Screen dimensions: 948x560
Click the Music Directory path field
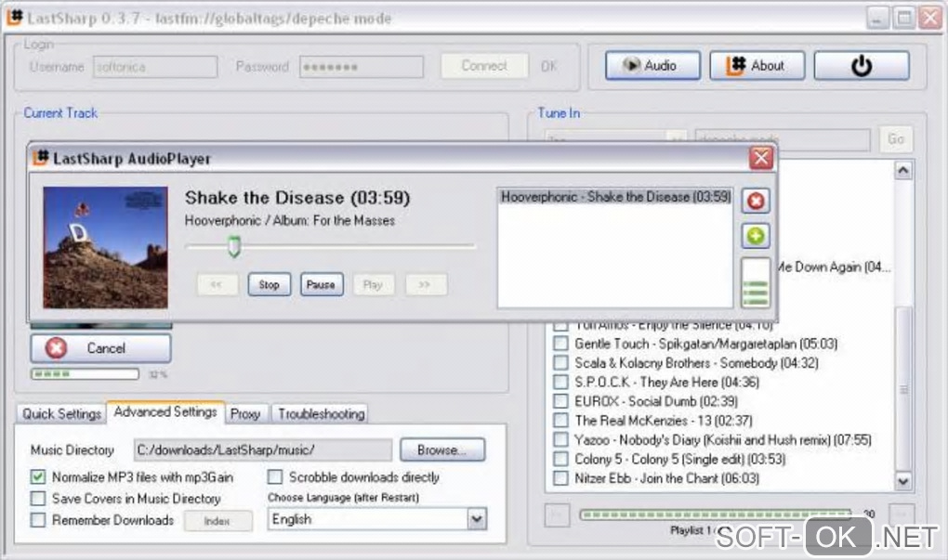[x=263, y=450]
